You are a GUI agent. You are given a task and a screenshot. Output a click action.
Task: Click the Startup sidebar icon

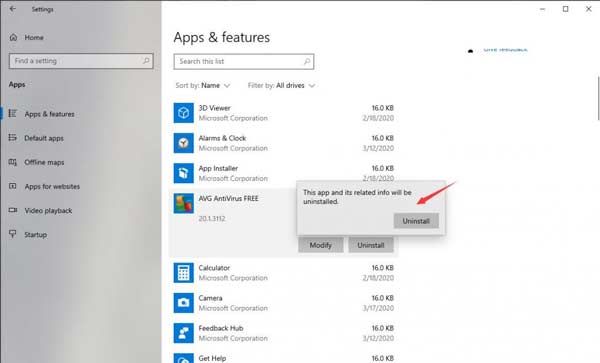[13, 234]
